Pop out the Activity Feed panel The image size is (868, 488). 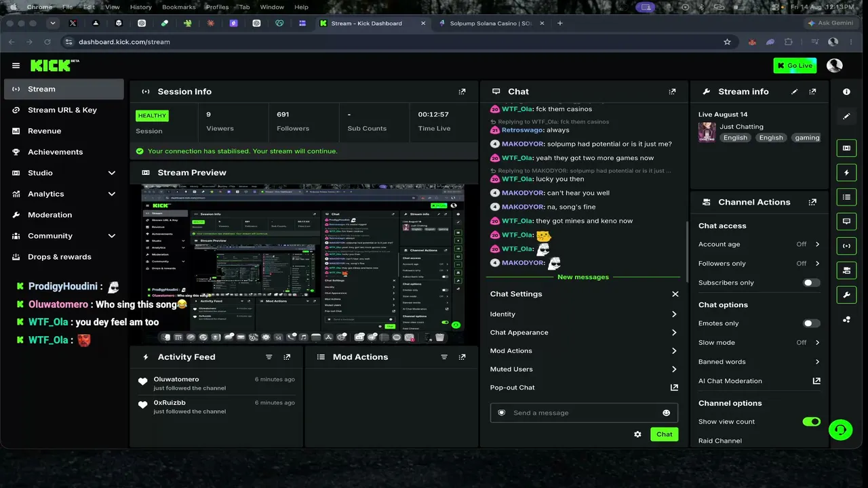[x=287, y=357]
